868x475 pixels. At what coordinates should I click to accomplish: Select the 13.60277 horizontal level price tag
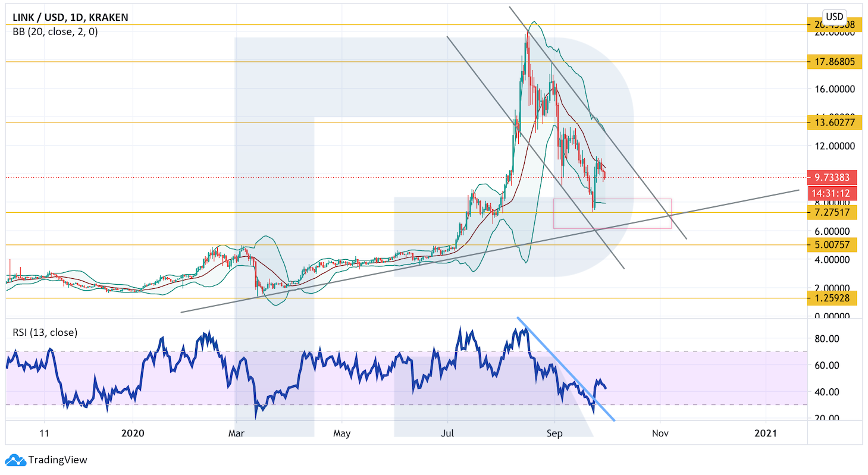[832, 122]
